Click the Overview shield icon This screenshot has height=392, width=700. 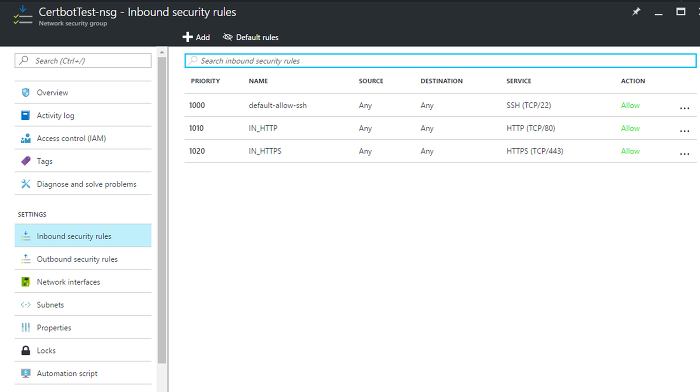pyautogui.click(x=25, y=92)
